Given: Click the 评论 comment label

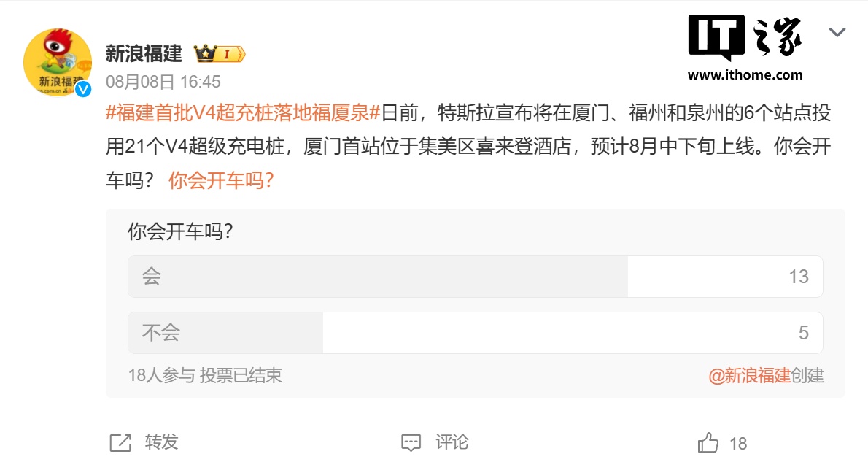Looking at the screenshot, I should [452, 442].
